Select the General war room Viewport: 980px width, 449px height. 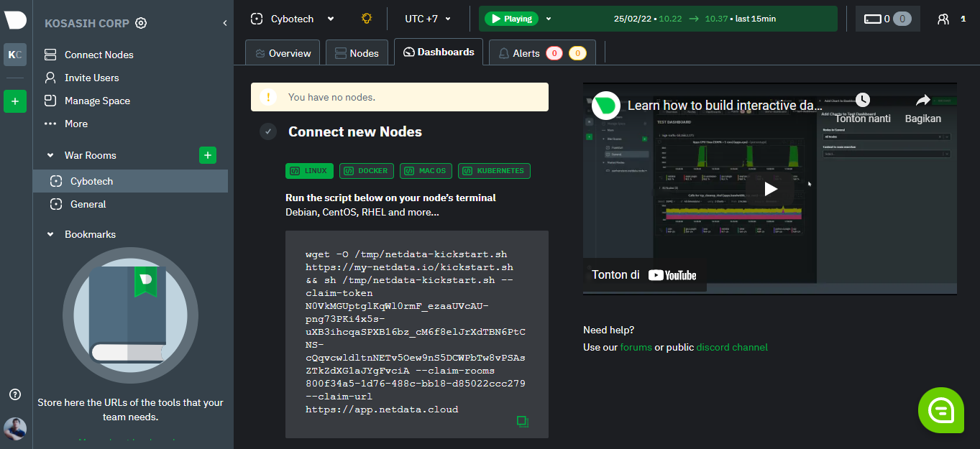[x=130, y=204]
